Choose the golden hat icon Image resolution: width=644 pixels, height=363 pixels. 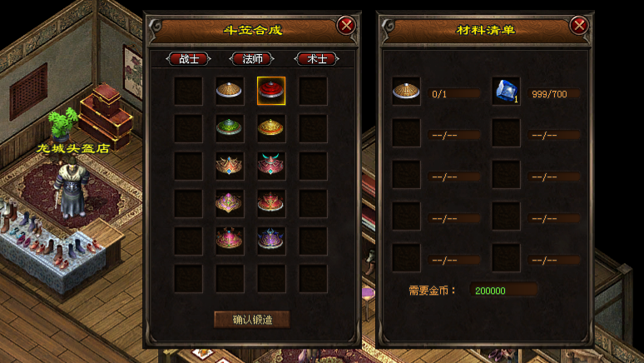[x=271, y=128]
